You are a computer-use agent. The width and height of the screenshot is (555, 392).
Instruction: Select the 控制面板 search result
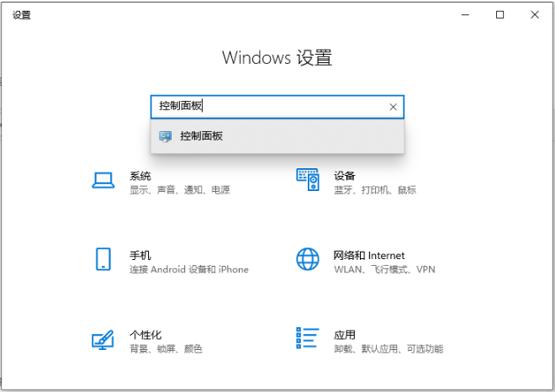coord(277,136)
